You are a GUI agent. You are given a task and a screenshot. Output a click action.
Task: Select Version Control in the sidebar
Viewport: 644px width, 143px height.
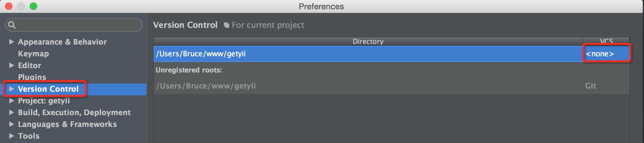pos(48,89)
